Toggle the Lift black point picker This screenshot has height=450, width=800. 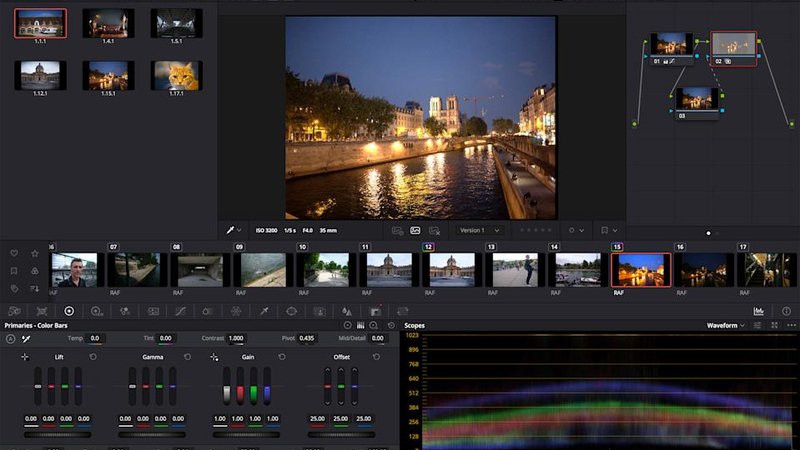[24, 357]
